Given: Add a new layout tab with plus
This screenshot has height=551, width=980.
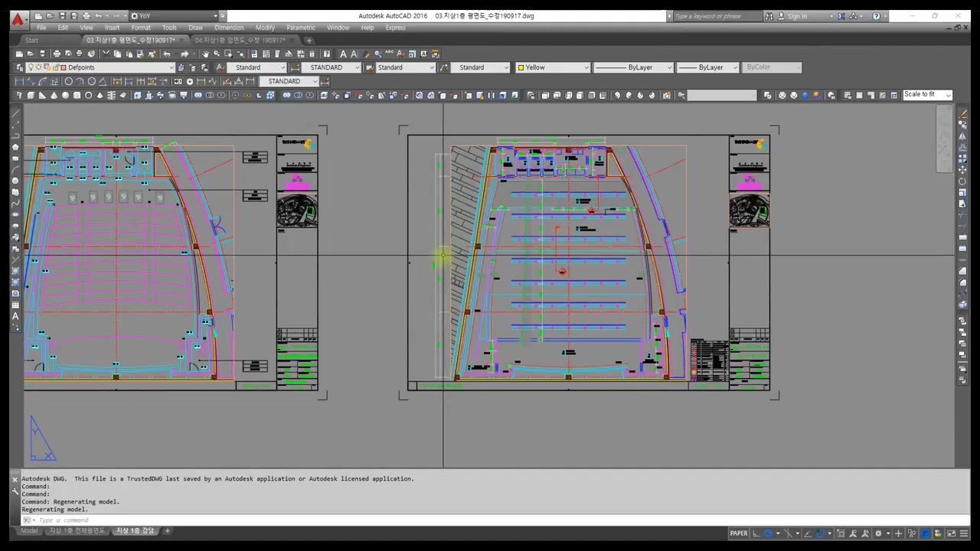Looking at the screenshot, I should (x=168, y=530).
